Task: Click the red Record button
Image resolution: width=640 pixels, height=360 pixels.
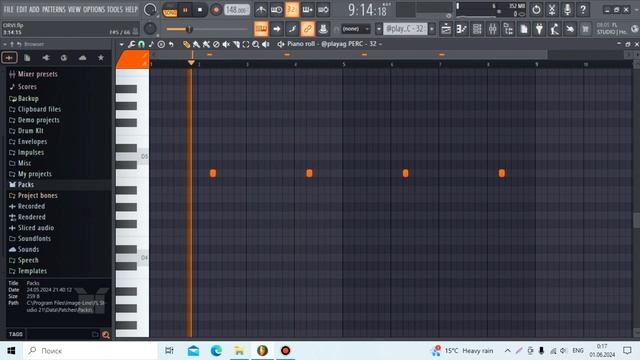Action: pos(216,10)
